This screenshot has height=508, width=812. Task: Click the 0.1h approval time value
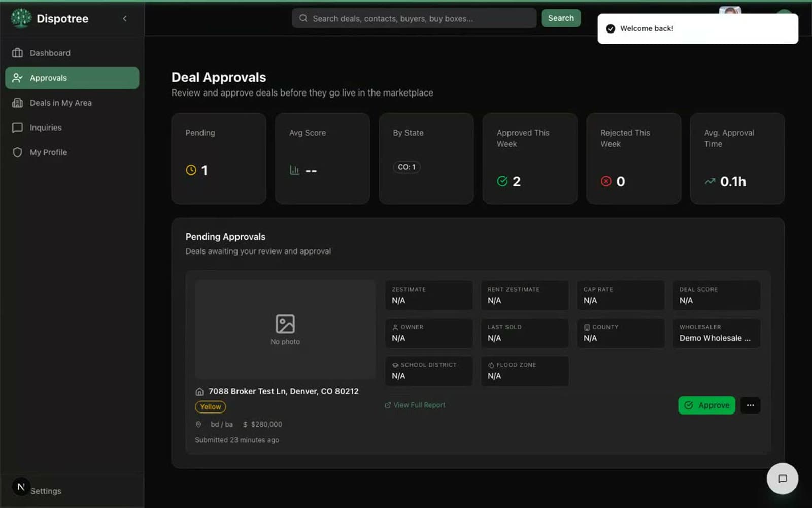click(733, 181)
